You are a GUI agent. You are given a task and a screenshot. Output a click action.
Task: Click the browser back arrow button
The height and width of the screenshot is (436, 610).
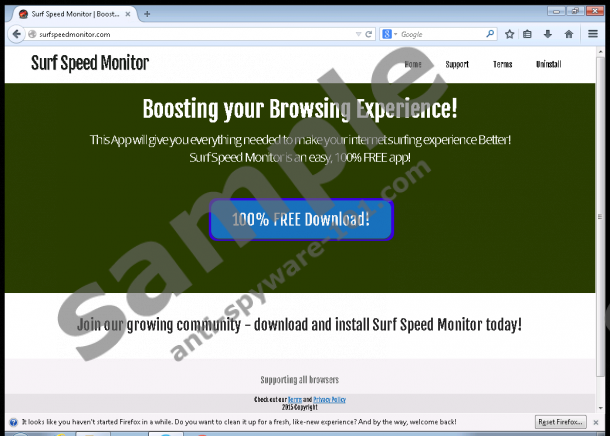click(15, 34)
